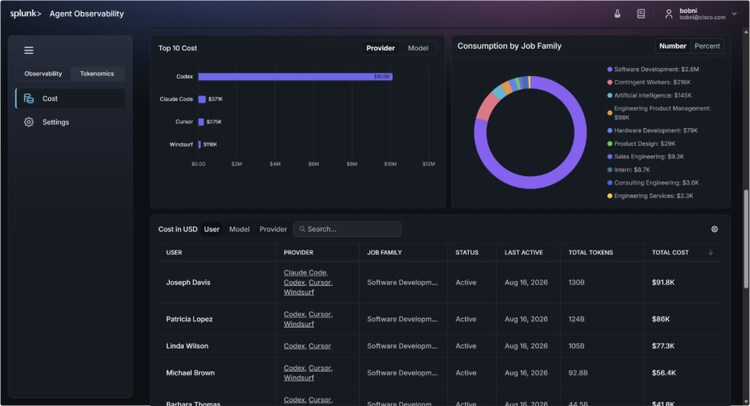Click the flask icon in header

pyautogui.click(x=618, y=14)
